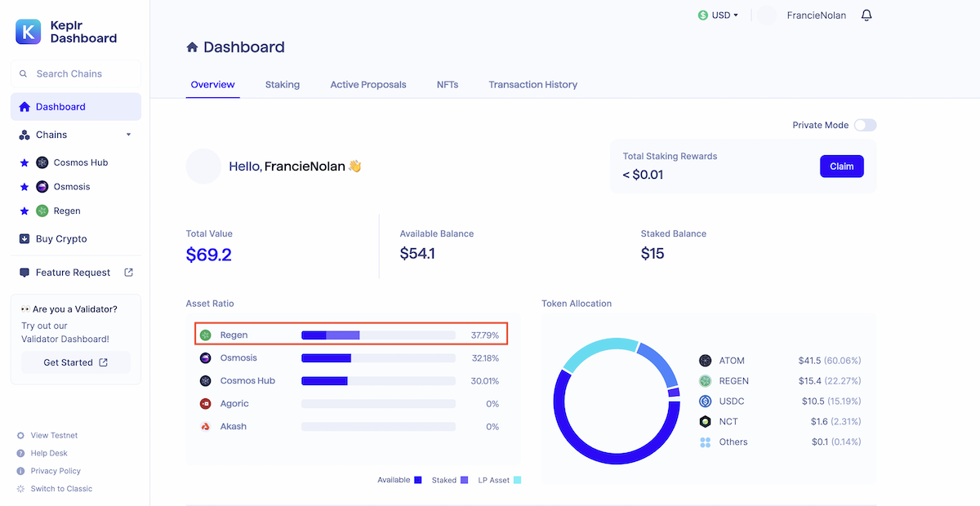Click the Osmosis chain icon in sidebar
The image size is (980, 506).
coord(42,187)
